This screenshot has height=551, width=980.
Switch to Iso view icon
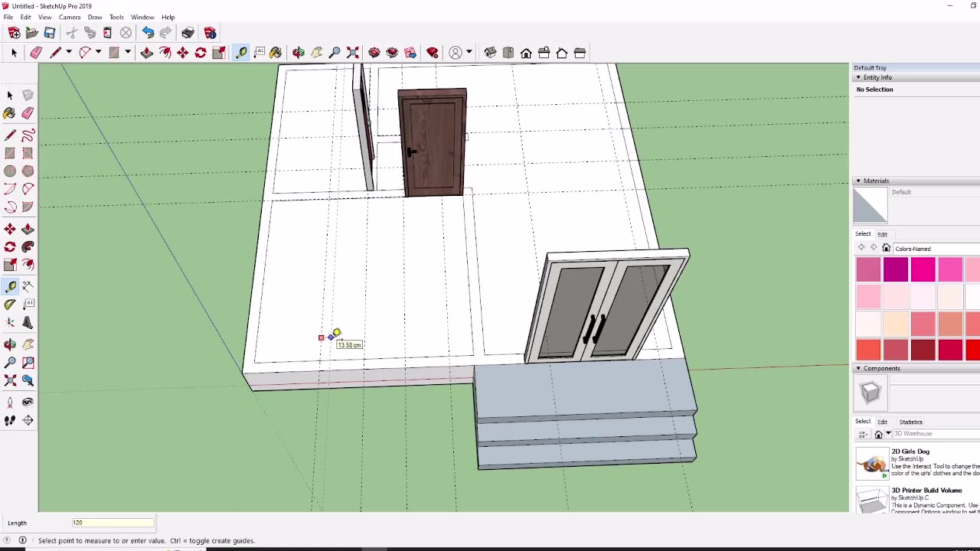[490, 53]
